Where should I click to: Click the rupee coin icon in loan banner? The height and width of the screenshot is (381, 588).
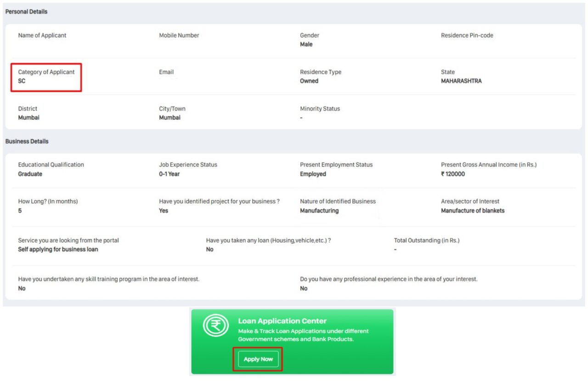(216, 325)
